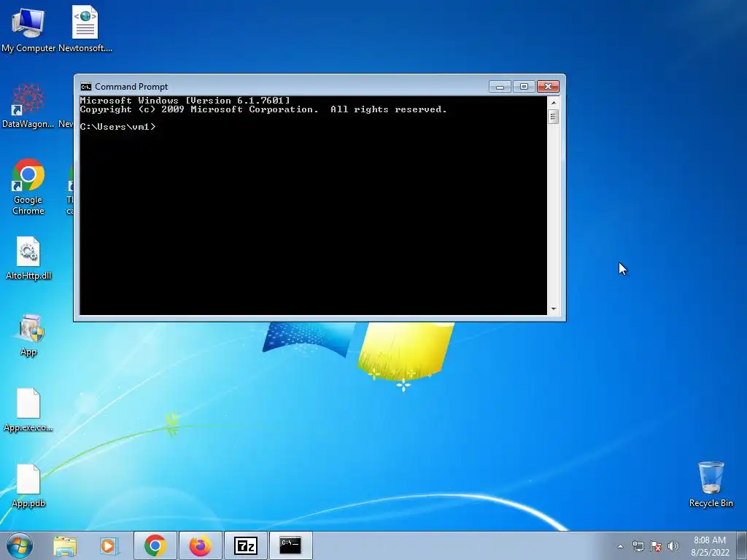Select the App.pdb file icon
747x560 pixels.
[x=28, y=486]
